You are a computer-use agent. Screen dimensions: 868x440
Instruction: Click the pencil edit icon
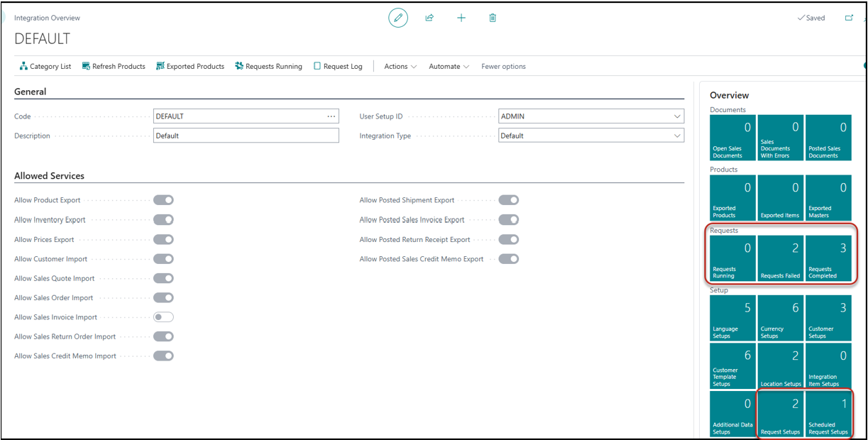(398, 18)
